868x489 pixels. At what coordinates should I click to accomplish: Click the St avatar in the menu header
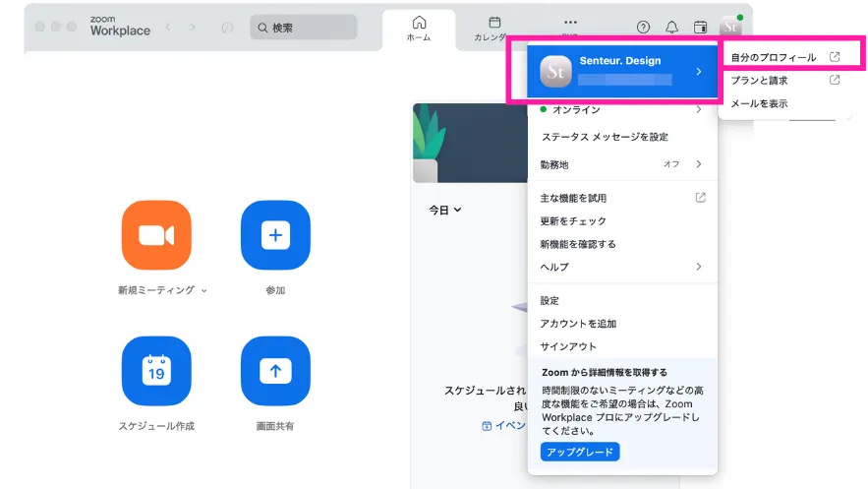(555, 72)
